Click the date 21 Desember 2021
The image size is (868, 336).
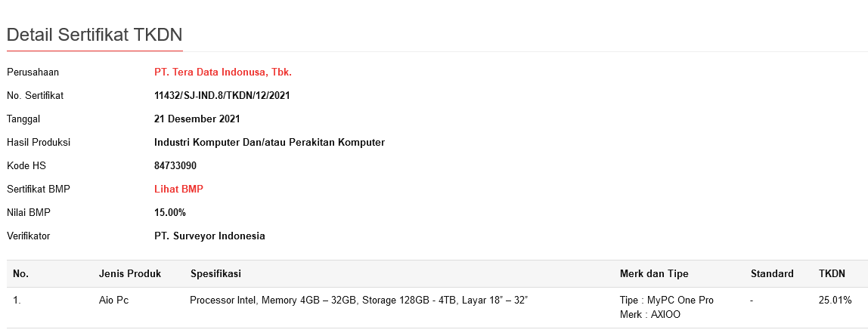[197, 119]
